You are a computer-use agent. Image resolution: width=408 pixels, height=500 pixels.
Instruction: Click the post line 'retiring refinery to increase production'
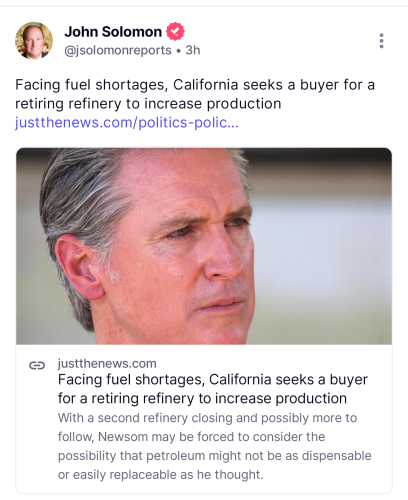[148, 104]
